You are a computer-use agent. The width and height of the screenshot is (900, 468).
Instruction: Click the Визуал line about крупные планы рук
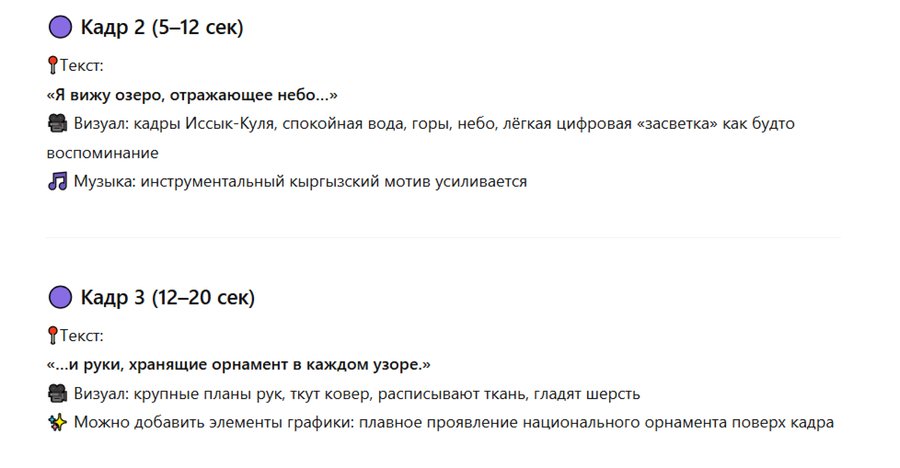356,393
